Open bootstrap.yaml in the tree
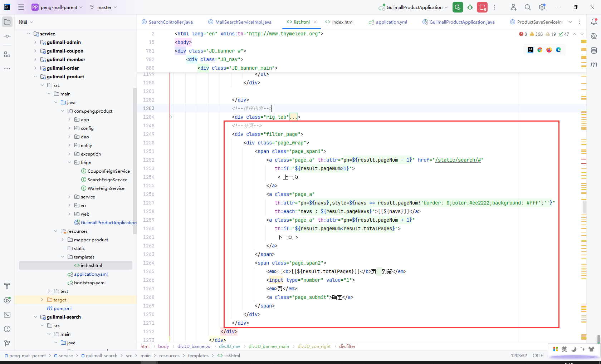Screen dimensions: 601x364 tap(87, 282)
